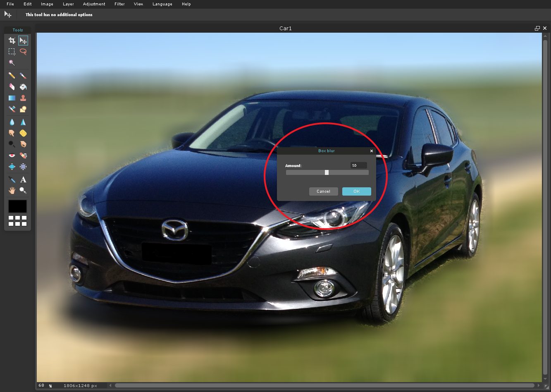Select the Blur water-drop tool
This screenshot has height=392, width=551.
12,122
